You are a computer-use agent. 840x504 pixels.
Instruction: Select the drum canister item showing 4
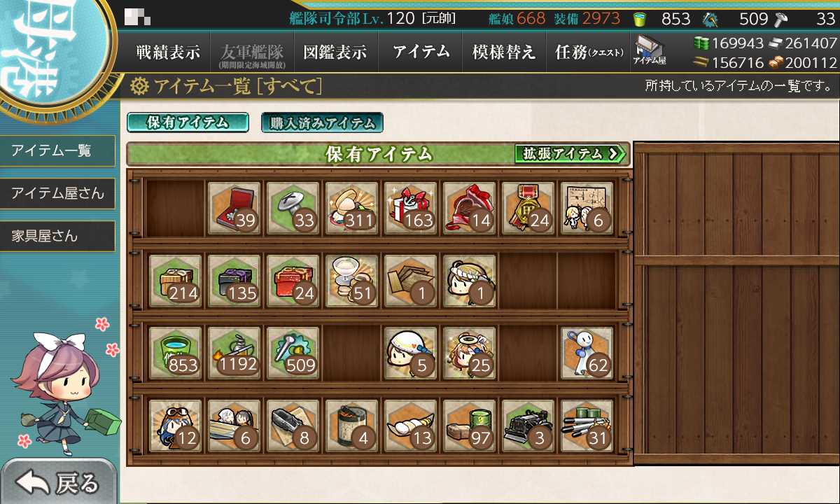tap(352, 425)
